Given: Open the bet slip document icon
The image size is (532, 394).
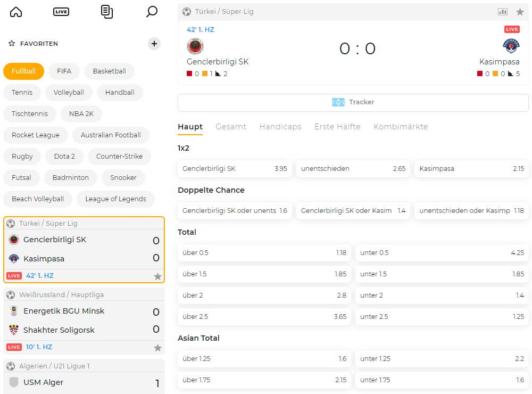Looking at the screenshot, I should (x=107, y=12).
